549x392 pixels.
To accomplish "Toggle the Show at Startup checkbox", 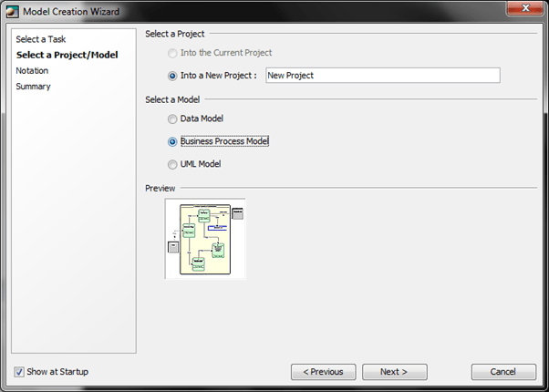I will 20,372.
